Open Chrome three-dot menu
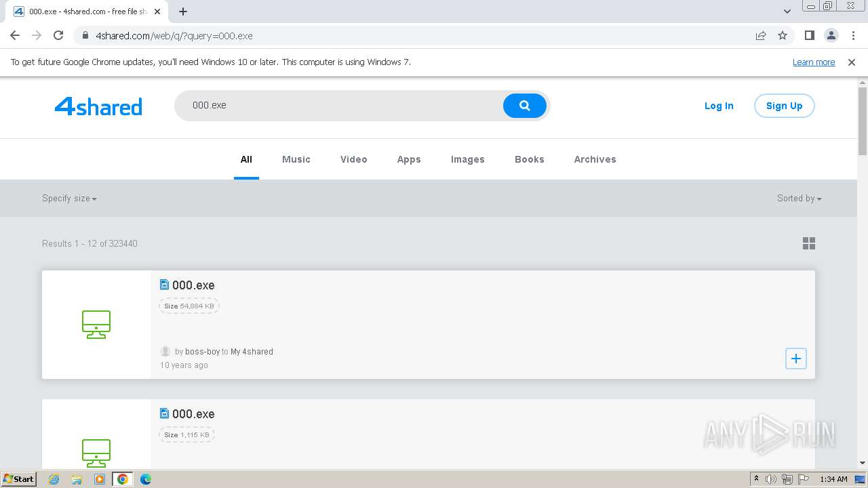The width and height of the screenshot is (868, 488). point(852,35)
